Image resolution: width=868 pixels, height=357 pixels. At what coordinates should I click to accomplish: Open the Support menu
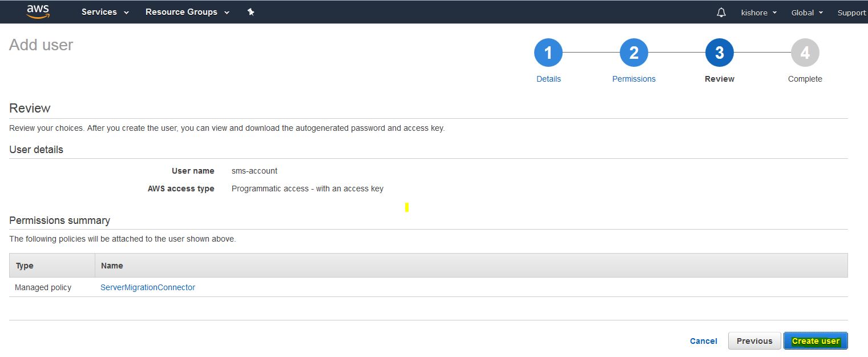[x=851, y=13]
